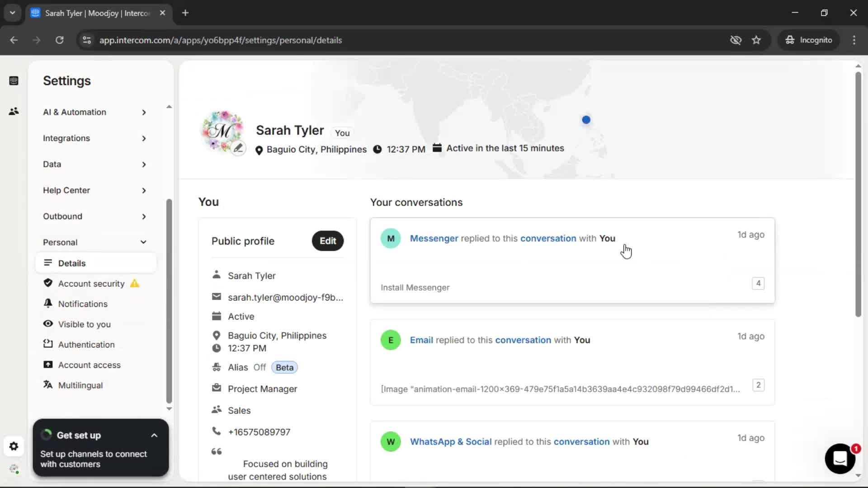868x488 pixels.
Task: Open a new browser tab
Action: [185, 13]
